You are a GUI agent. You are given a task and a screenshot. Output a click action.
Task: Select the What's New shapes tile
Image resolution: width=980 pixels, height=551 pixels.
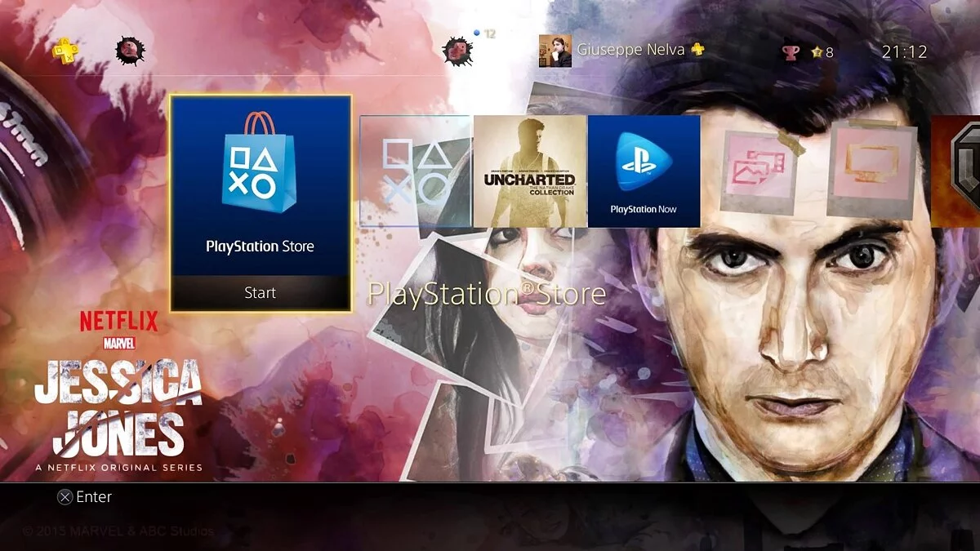coord(416,171)
